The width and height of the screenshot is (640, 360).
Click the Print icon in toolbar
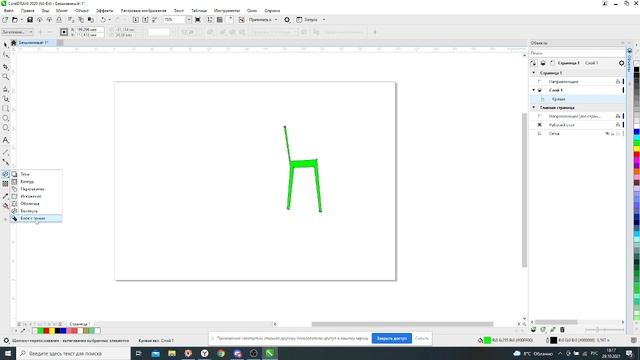(x=59, y=20)
